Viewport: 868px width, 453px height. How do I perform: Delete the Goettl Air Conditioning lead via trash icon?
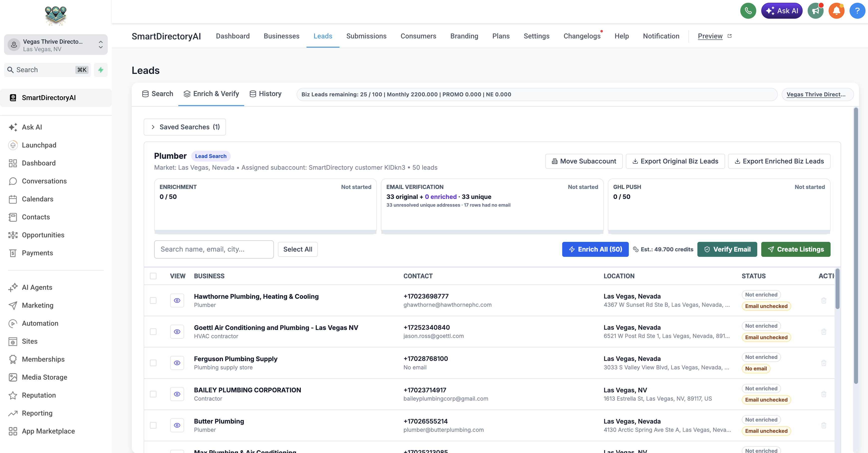[x=824, y=332]
